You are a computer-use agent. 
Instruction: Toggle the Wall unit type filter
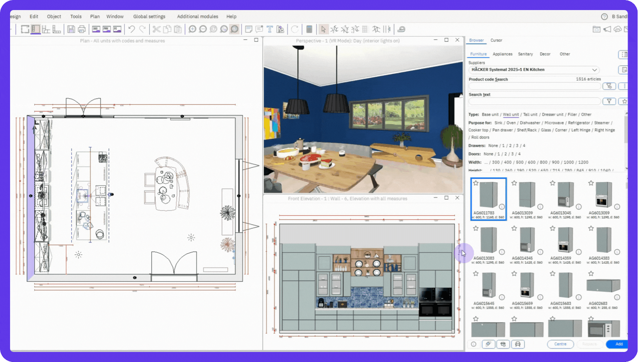(x=511, y=115)
